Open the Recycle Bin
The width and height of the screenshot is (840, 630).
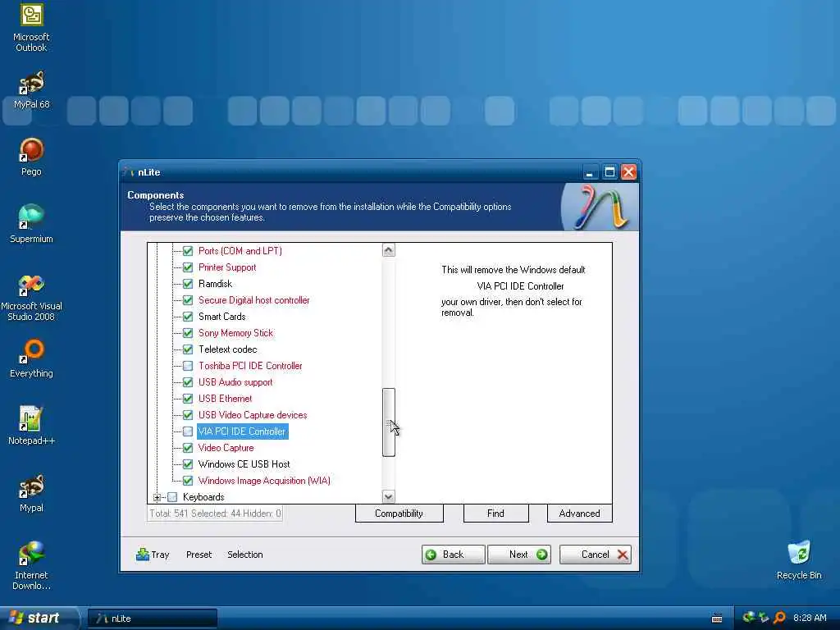click(x=799, y=560)
